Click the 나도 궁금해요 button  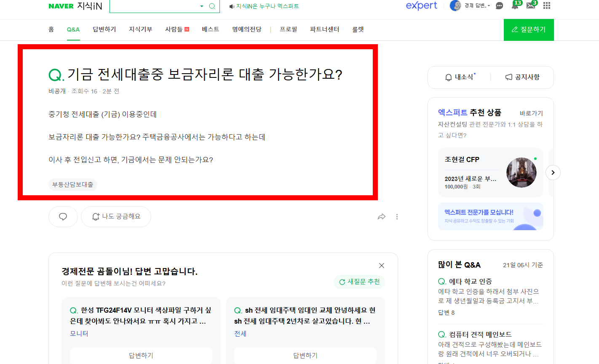[x=116, y=217]
